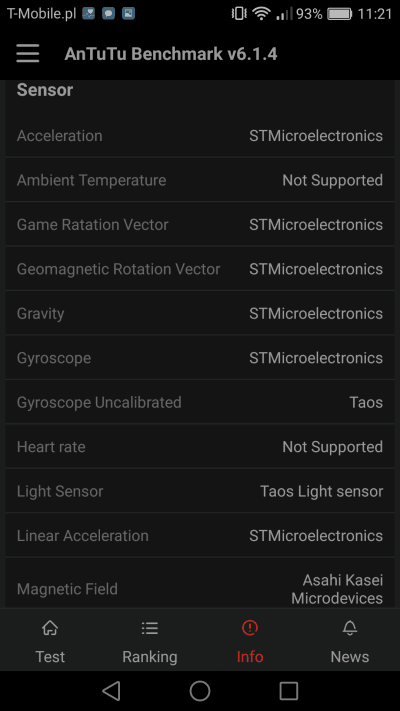Select the Acceleration sensor row

200,136
